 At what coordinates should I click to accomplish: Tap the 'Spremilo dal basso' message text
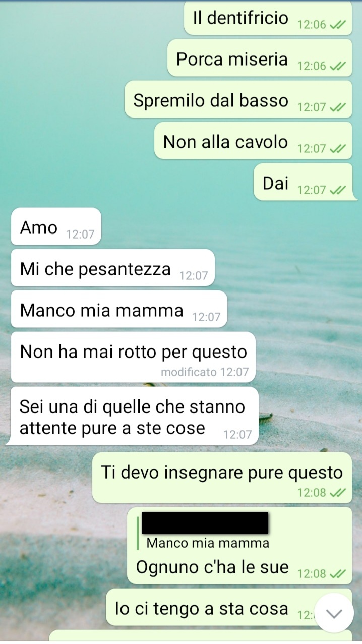pyautogui.click(x=211, y=100)
